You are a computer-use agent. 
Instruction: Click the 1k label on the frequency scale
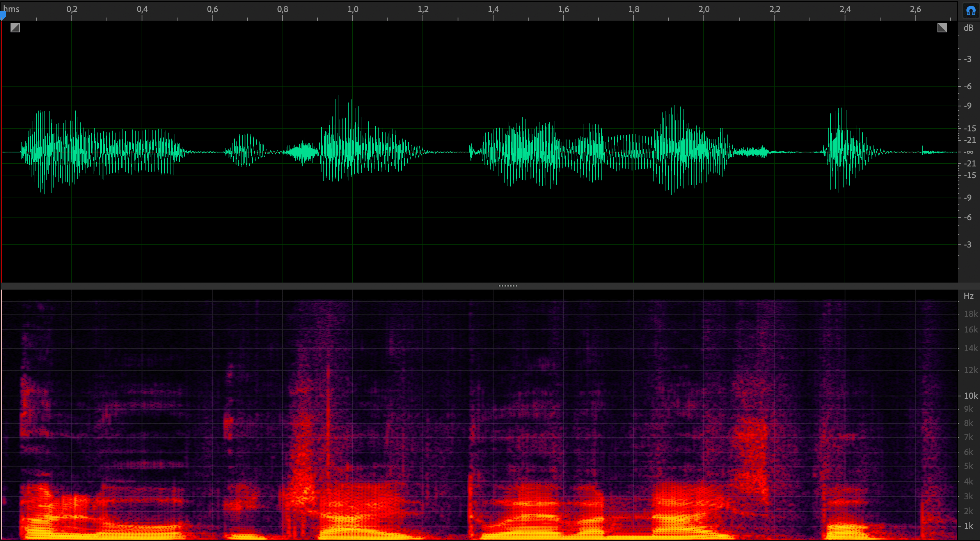coord(969,526)
